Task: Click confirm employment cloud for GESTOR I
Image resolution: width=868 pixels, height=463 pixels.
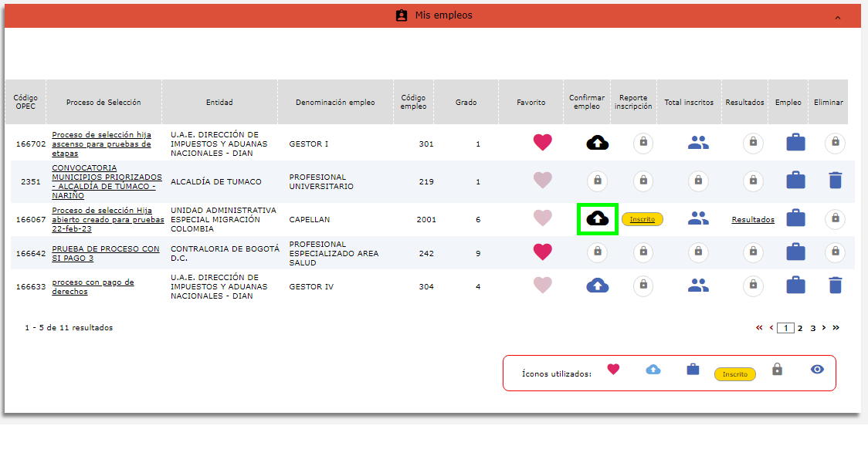Action: pos(597,143)
